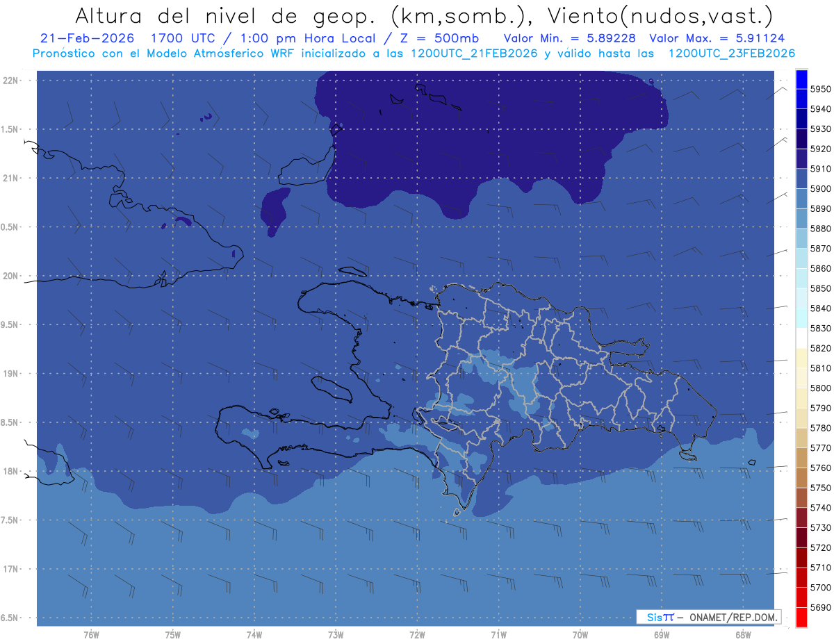Select the swatch between 5910 and 5920
Viewport: 834px width, 644px height.
coord(801,159)
